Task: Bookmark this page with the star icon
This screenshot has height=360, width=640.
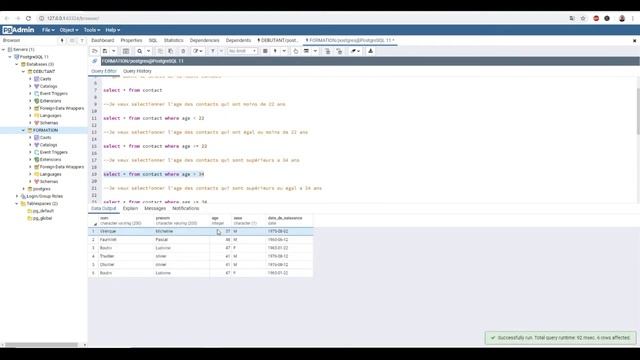Action: point(583,18)
